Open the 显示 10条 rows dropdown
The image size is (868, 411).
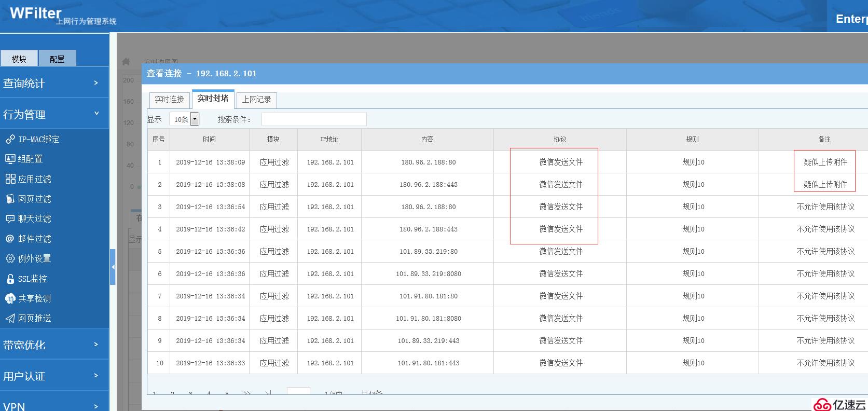(184, 119)
